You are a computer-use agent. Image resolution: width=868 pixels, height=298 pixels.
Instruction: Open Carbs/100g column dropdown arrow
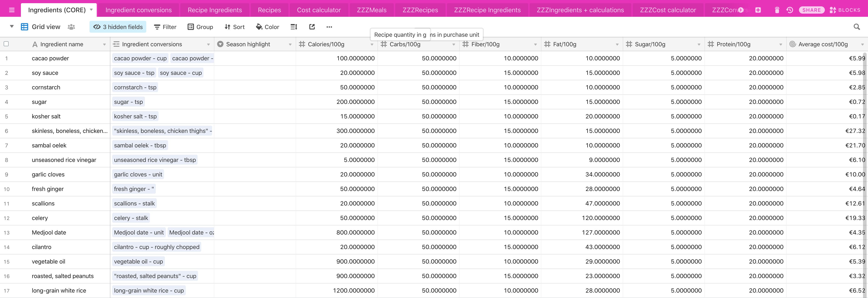click(x=454, y=44)
